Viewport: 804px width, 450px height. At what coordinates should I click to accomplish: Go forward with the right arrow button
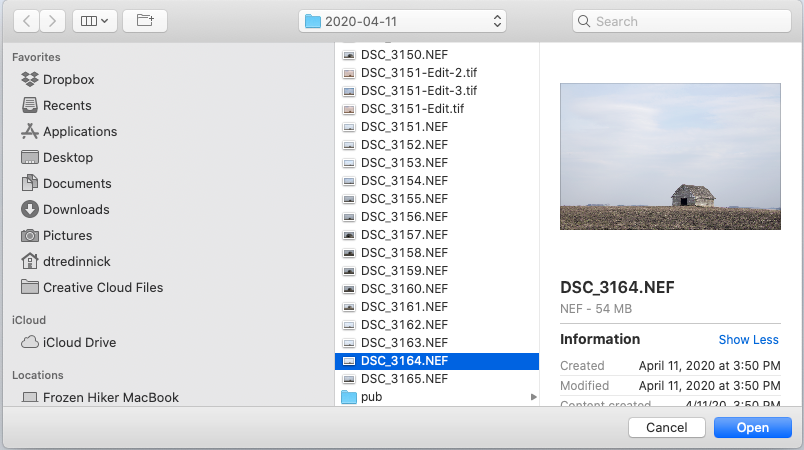click(x=52, y=21)
